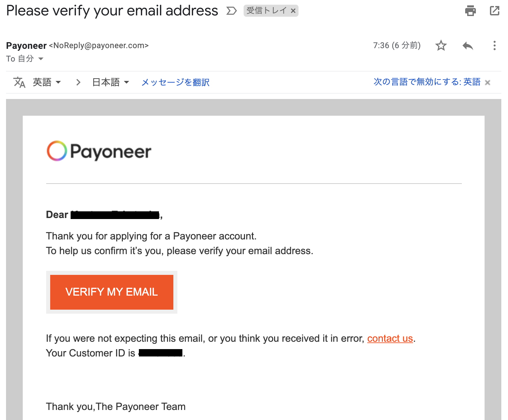Click the 受信トレイ inbox label
Viewport: 508px width, 420px height.
click(267, 11)
